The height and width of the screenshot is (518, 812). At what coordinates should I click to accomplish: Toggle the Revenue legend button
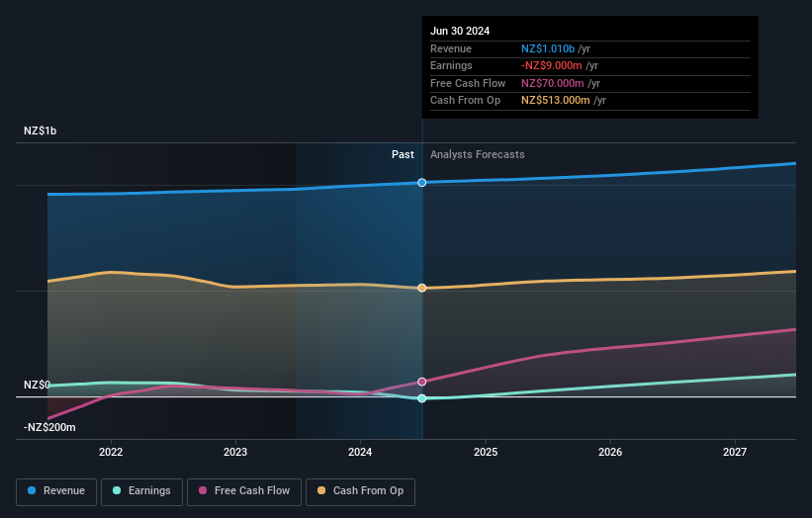pos(56,491)
